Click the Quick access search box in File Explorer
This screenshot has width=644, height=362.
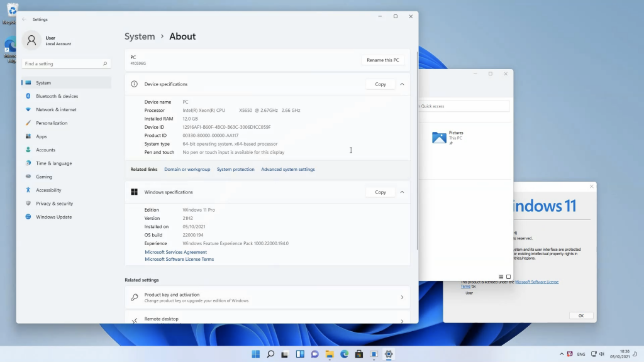coord(464,106)
